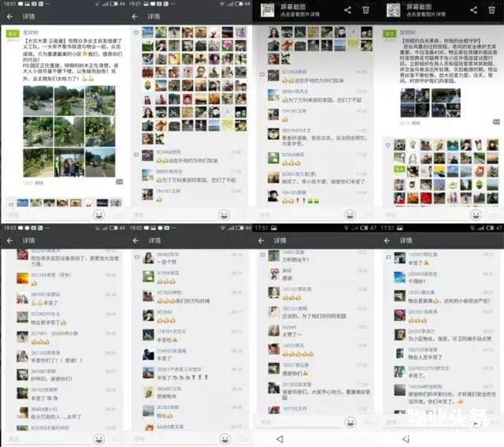Tap emoji smiley in second bottom panel
The height and width of the screenshot is (447, 504).
tap(224, 438)
